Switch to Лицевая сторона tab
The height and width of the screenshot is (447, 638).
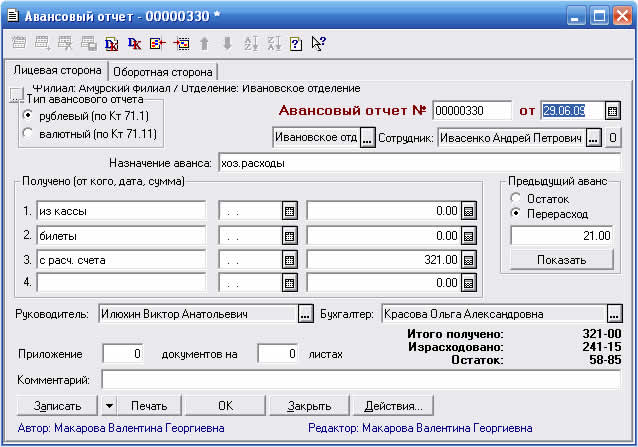[55, 71]
